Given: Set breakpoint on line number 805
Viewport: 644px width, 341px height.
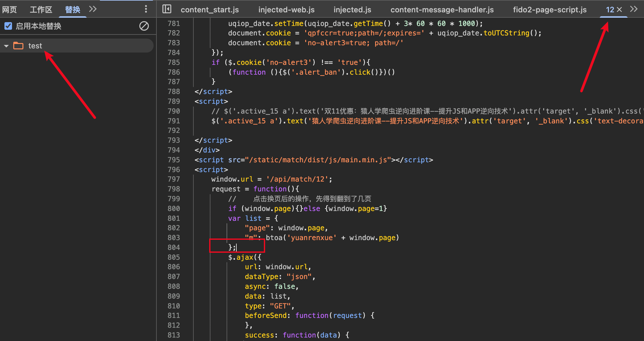Looking at the screenshot, I should tap(174, 257).
